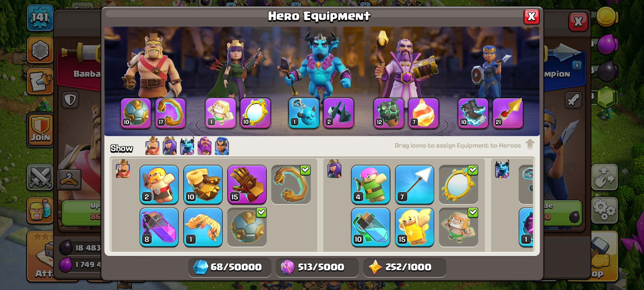Image resolution: width=644 pixels, height=290 pixels.
Task: Open the Barbarian King's level 17 equipped slot
Action: (x=170, y=113)
